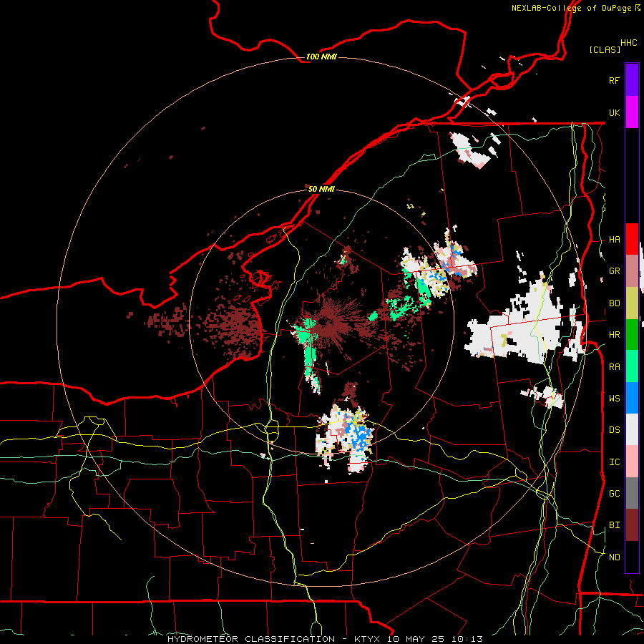
Task: Click the WS blue legend swatch
Action: click(x=632, y=398)
